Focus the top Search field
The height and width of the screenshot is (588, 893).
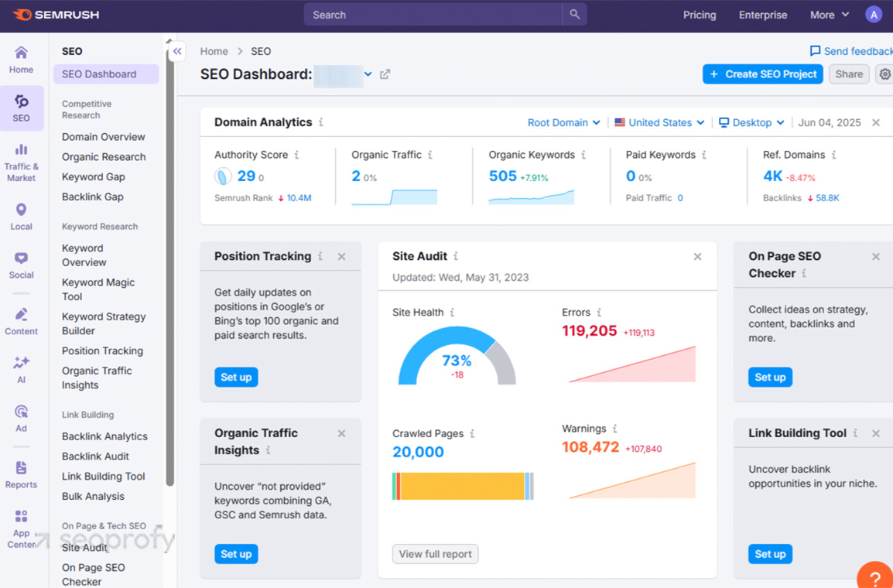pyautogui.click(x=433, y=15)
